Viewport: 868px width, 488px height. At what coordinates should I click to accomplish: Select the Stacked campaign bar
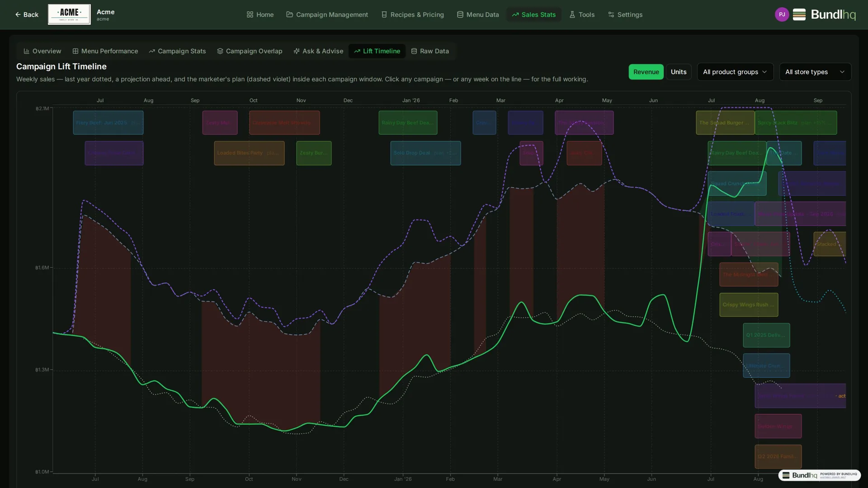click(x=830, y=244)
